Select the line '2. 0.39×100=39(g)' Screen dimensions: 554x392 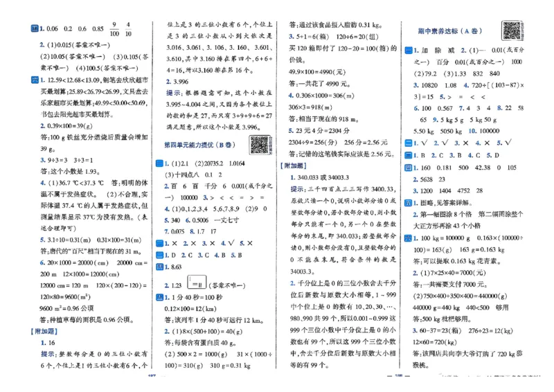coord(66,126)
